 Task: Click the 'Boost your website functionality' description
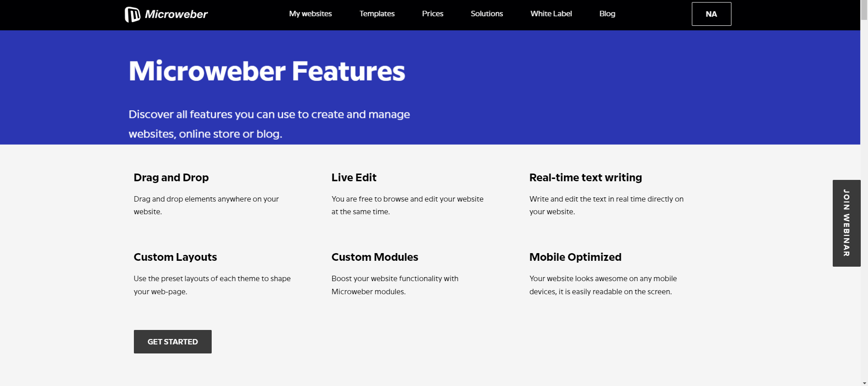pos(395,285)
